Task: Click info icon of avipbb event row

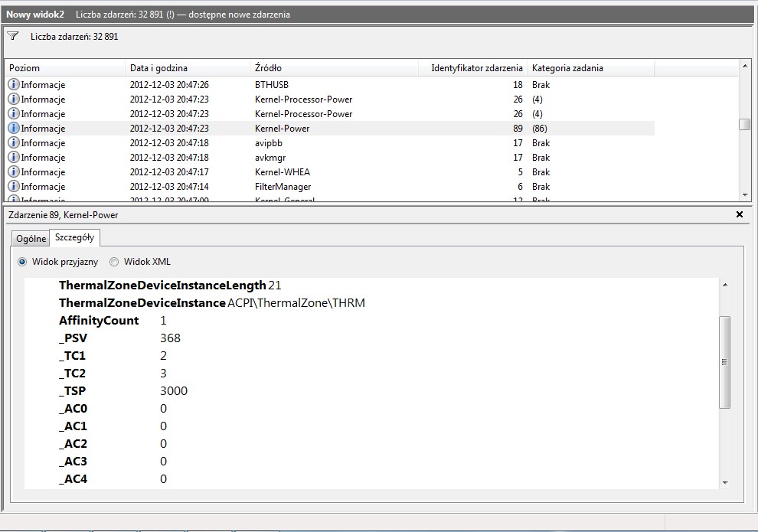Action: click(14, 142)
